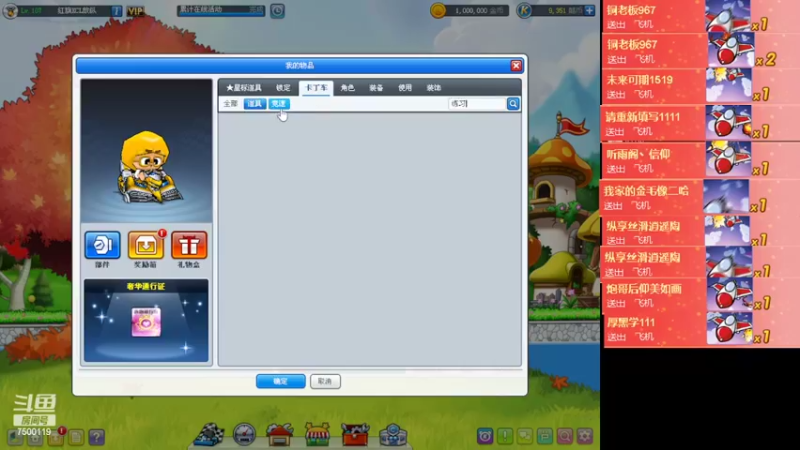
Task: Close the 我的物品 dialog
Action: coord(516,65)
